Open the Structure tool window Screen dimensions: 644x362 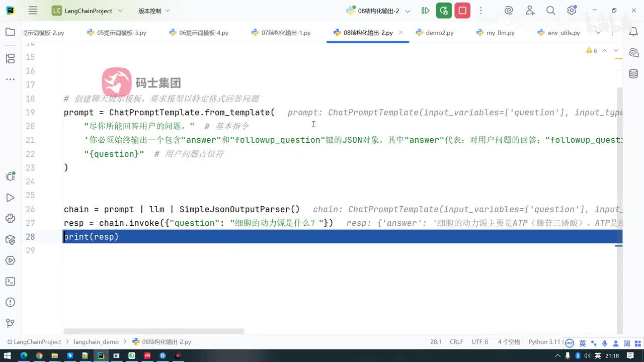pyautogui.click(x=10, y=59)
